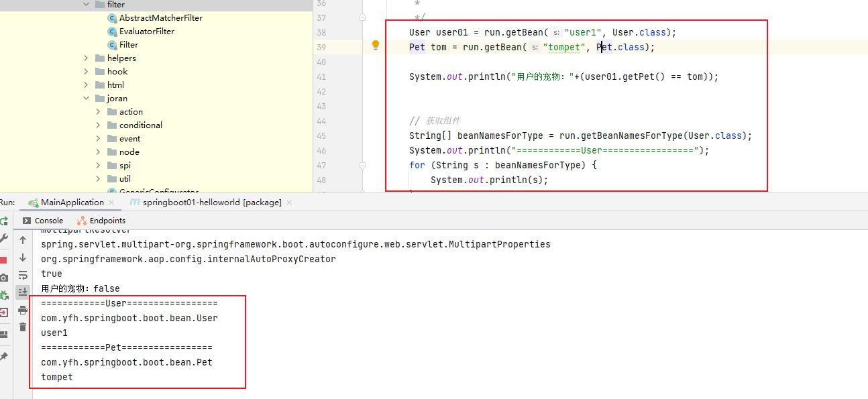Image resolution: width=868 pixels, height=399 pixels.
Task: Toggle the code fold marker on line 47
Action: pyautogui.click(x=363, y=165)
